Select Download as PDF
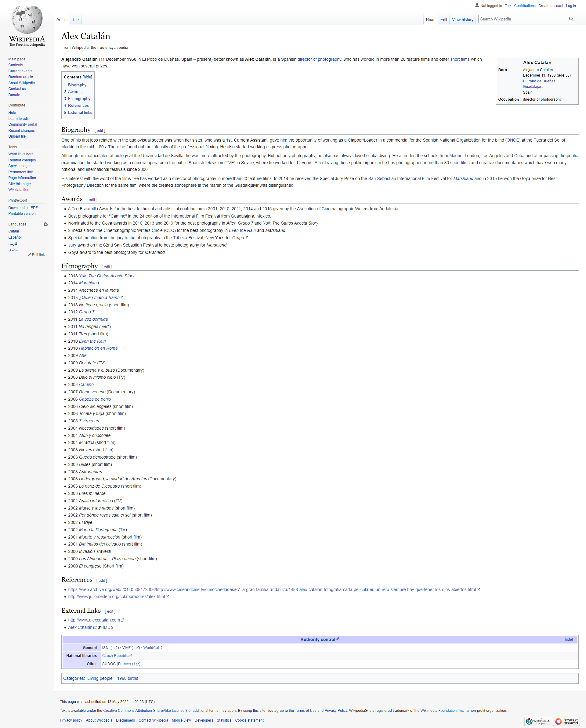This screenshot has width=586, height=728. 23,208
